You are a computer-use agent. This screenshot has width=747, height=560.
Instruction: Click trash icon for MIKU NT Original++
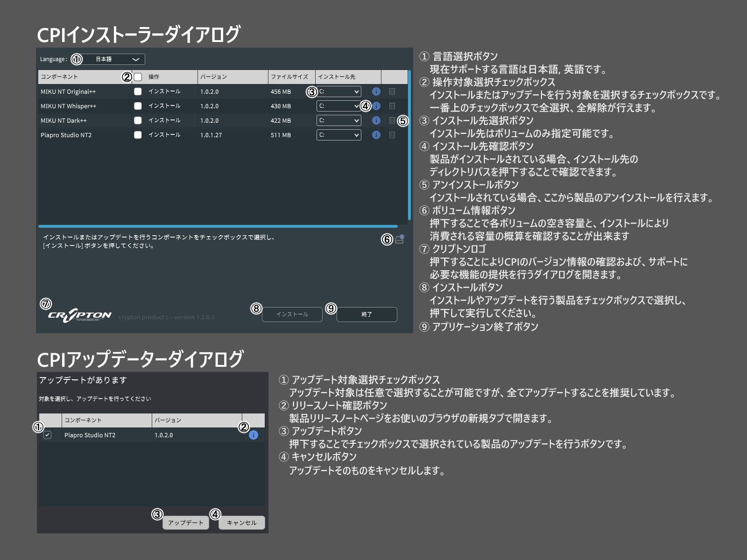(392, 91)
